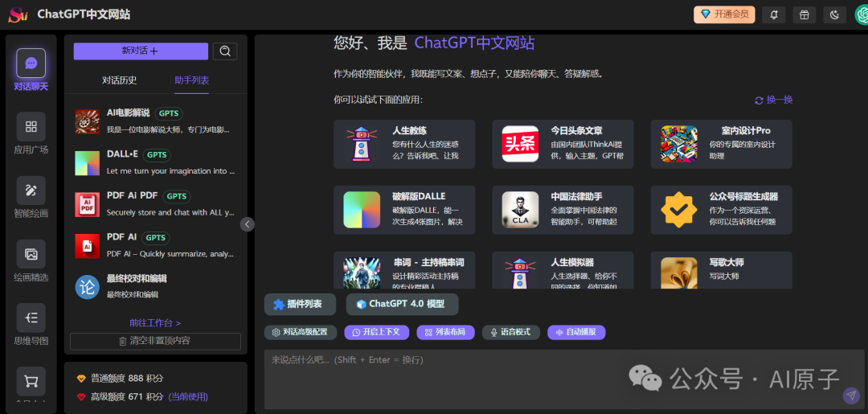The image size is (868, 414).
Task: Click the 今日头条文章 red 头条 icon
Action: (x=520, y=144)
